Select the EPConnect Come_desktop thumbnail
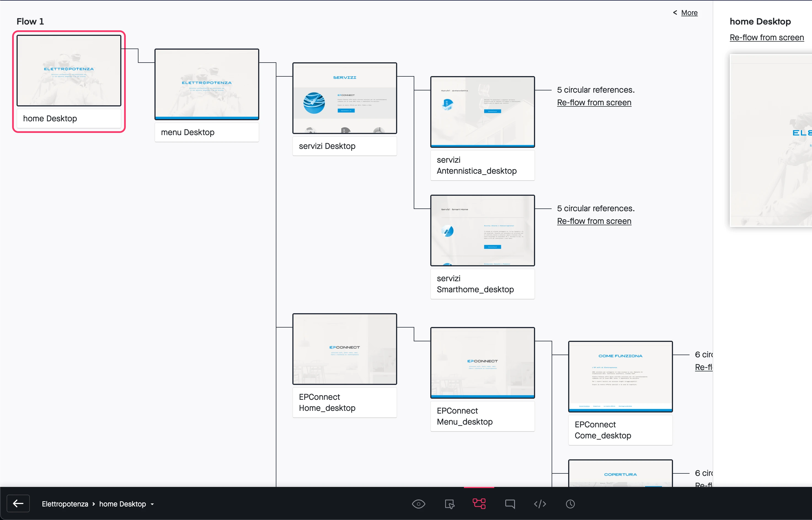This screenshot has height=520, width=812. tap(620, 376)
